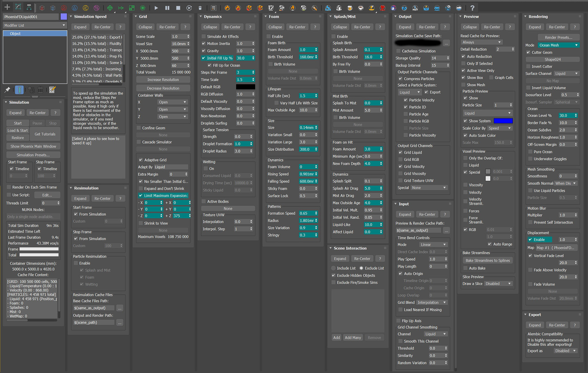Screen dimensions: 588x373
Task: Collapse the Resimulation rollout header
Action: (98, 188)
